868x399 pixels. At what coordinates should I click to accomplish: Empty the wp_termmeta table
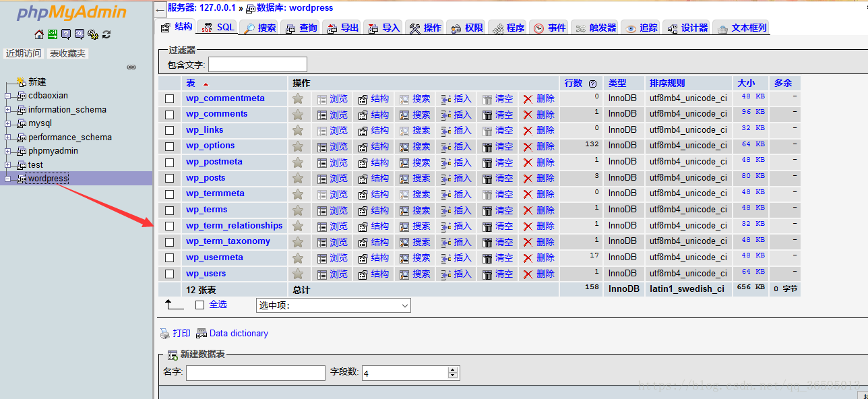click(498, 194)
